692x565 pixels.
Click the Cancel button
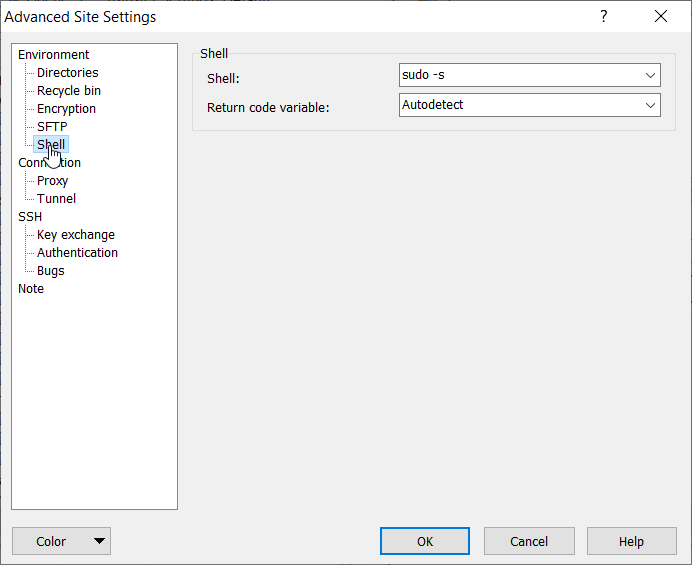pos(529,541)
